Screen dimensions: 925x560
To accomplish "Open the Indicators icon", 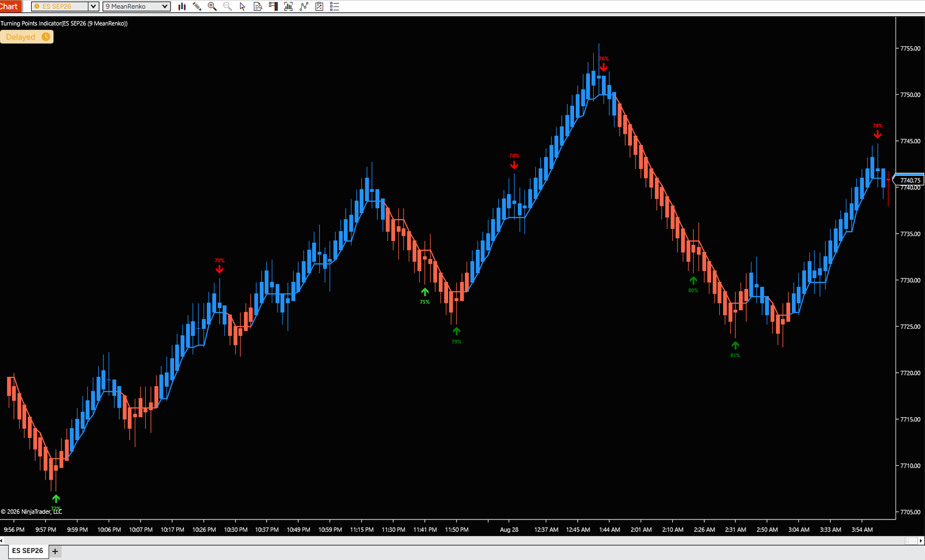I will [288, 6].
